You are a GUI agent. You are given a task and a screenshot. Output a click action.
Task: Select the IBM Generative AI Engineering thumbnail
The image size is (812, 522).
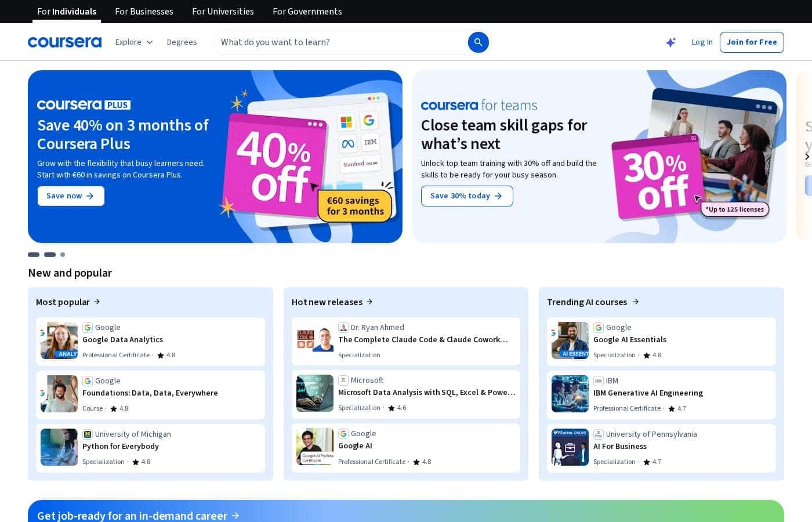570,394
